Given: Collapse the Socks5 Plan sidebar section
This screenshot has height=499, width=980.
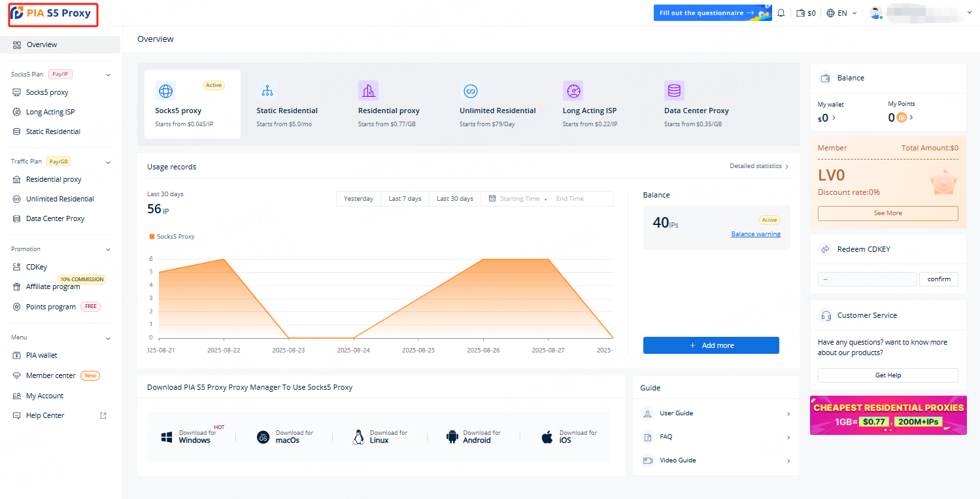Looking at the screenshot, I should click(108, 75).
